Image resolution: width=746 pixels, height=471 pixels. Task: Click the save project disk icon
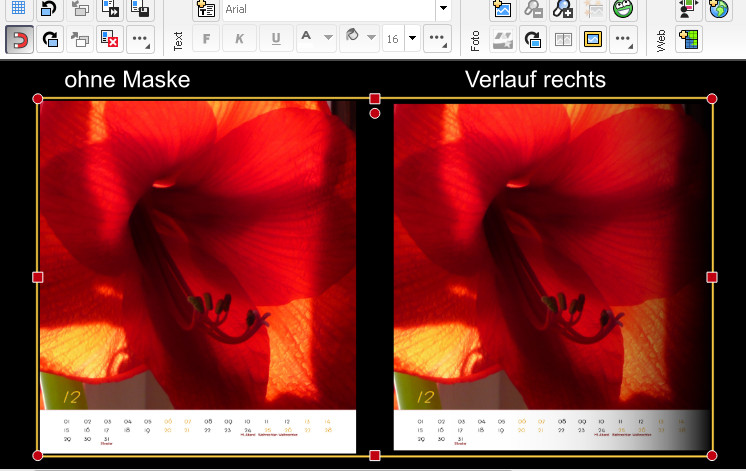coord(140,8)
